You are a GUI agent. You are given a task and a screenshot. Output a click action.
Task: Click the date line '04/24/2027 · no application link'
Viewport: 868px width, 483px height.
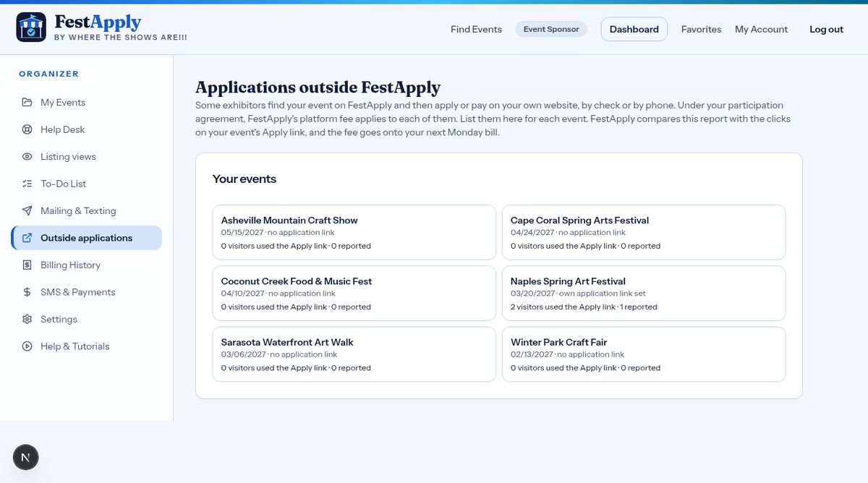coord(568,233)
